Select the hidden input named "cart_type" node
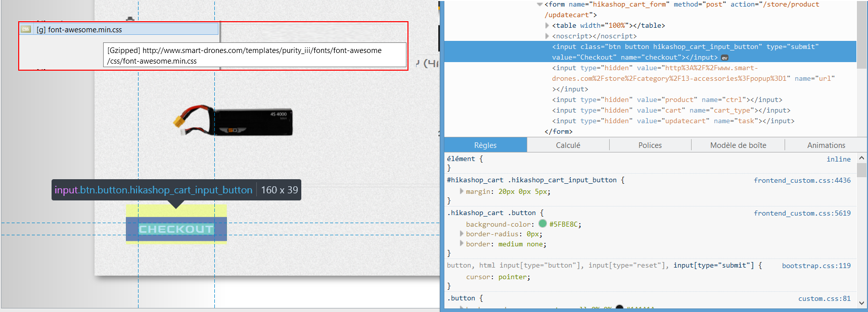 [x=671, y=110]
